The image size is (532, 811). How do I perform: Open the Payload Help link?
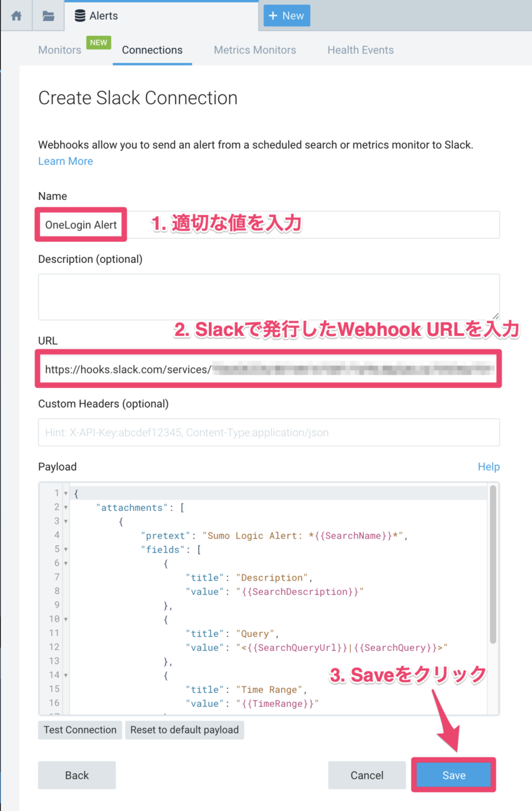(x=489, y=466)
